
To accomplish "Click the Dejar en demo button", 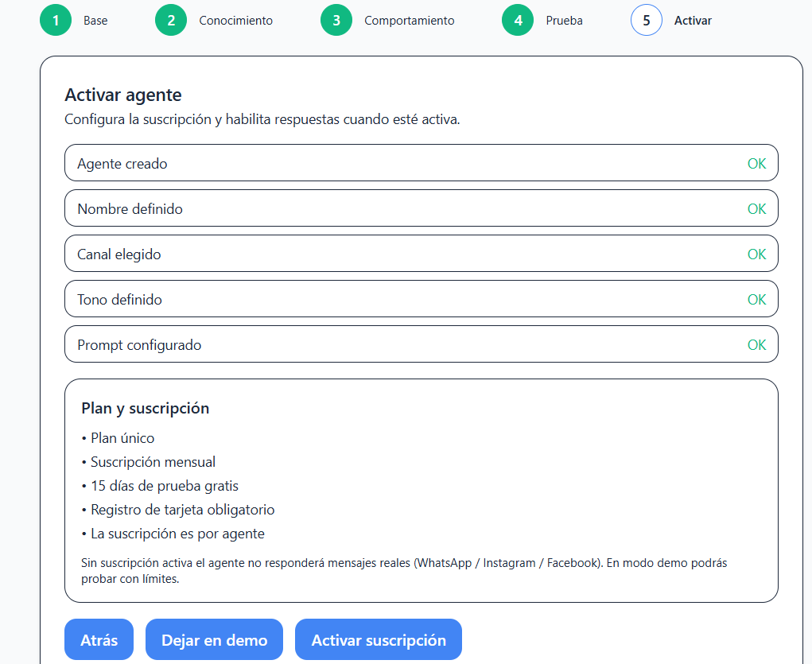I will click(x=213, y=639).
